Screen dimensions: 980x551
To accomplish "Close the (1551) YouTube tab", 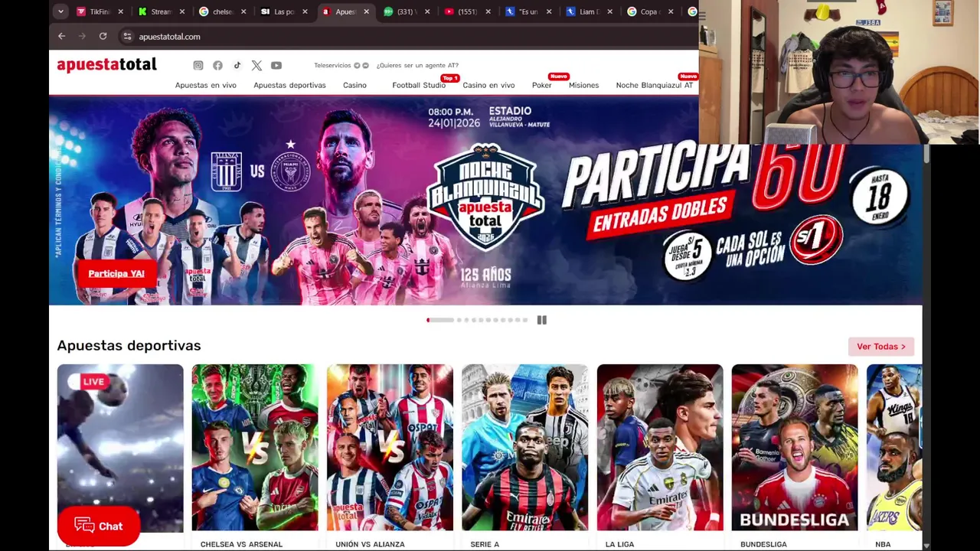I will (488, 11).
